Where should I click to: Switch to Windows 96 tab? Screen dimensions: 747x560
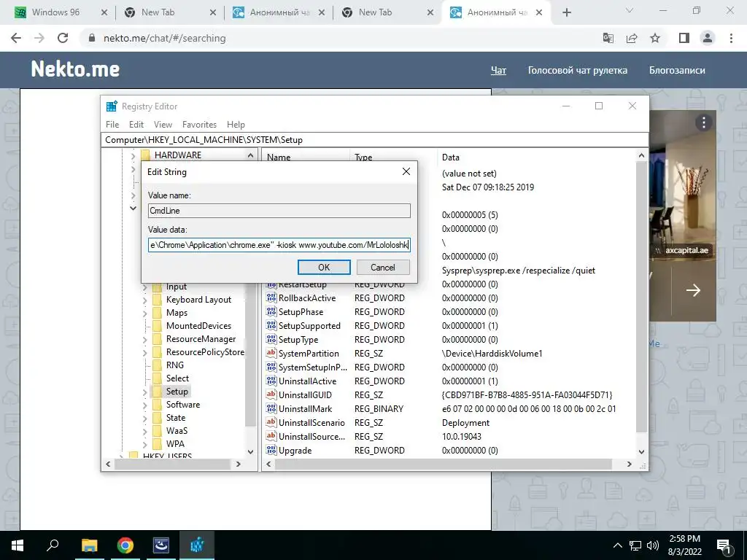click(55, 12)
